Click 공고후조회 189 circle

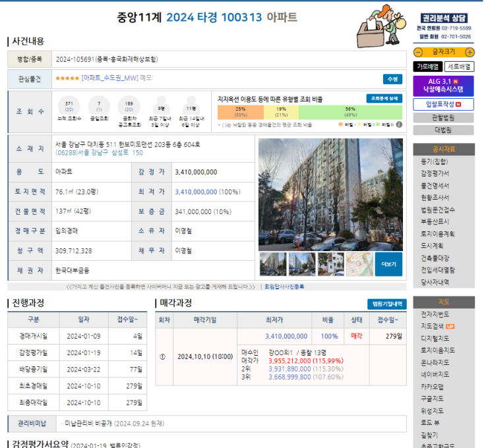click(x=129, y=107)
